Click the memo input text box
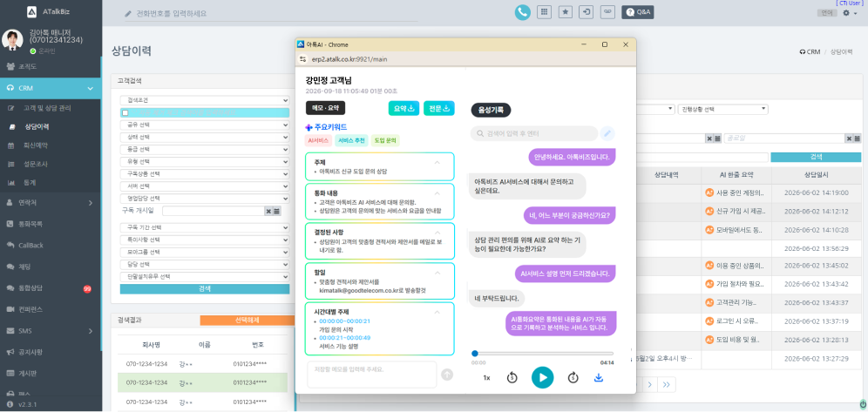Viewport: 868px width, 412px height. click(371, 375)
